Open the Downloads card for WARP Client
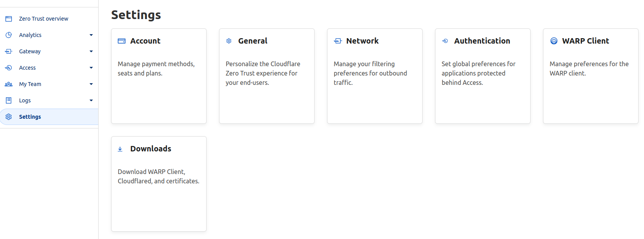 point(159,184)
